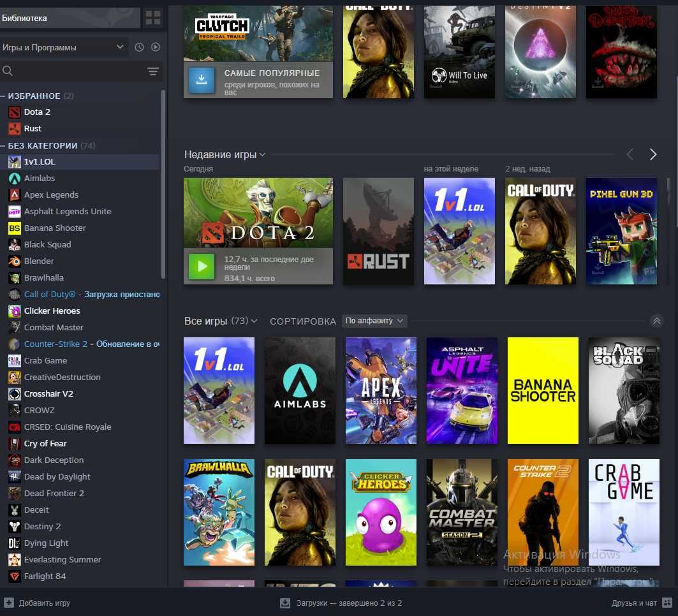Open sort dropdown По алфавиту

374,321
